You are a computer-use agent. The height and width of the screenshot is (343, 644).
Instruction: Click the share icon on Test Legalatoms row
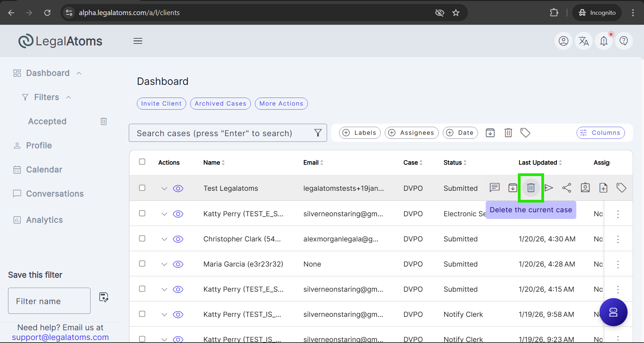pos(567,188)
